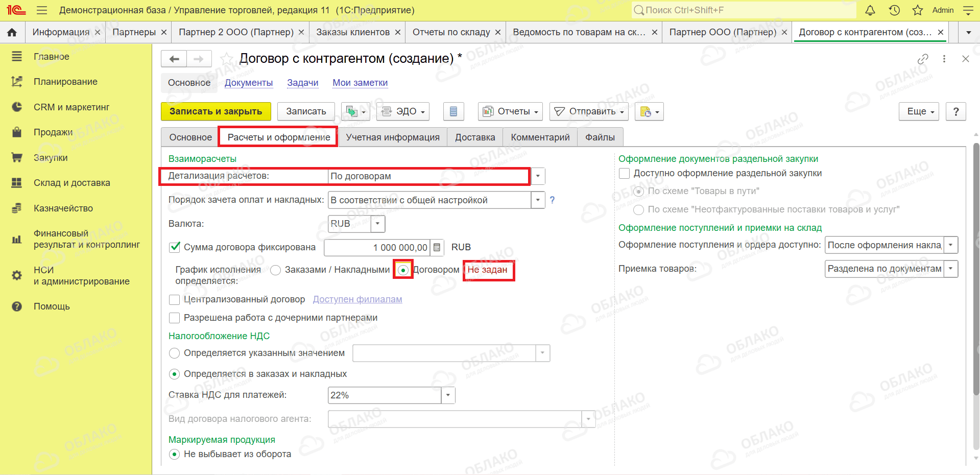Enable Централизованный договор checkbox
Image resolution: width=980 pixels, height=475 pixels.
click(175, 299)
